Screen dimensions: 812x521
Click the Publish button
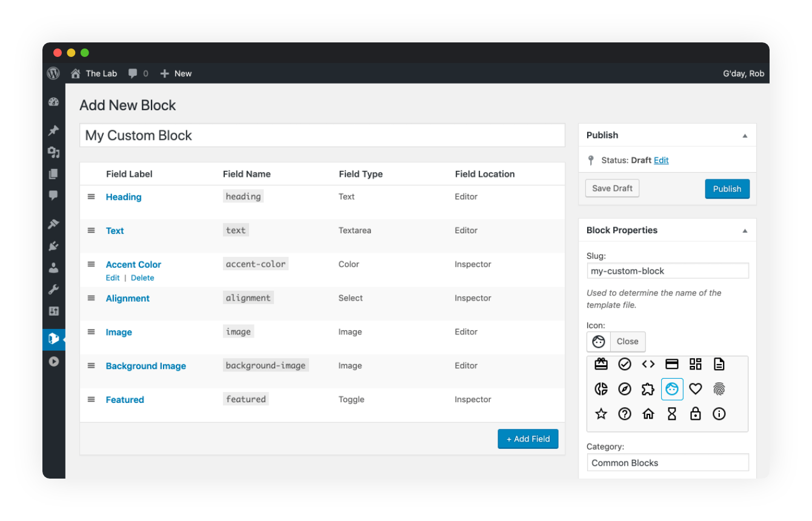click(x=727, y=189)
